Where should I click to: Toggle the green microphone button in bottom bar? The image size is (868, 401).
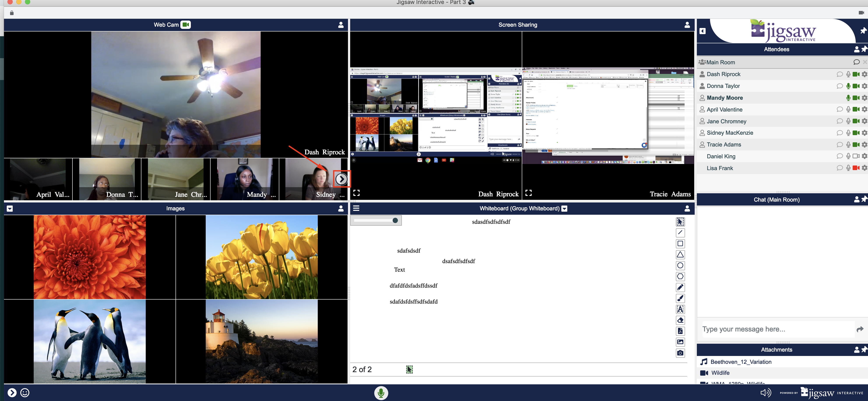tap(381, 393)
